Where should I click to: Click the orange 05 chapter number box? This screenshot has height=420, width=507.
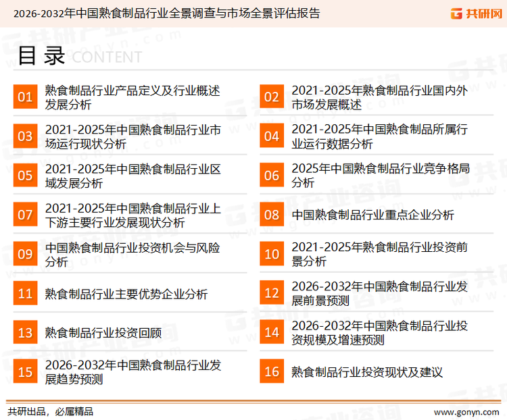[x=25, y=176]
